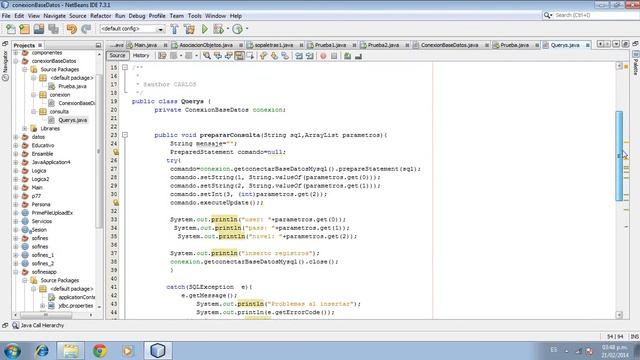Click the Comment lines icon
Viewport: 640px width, 360px height.
pos(347,56)
